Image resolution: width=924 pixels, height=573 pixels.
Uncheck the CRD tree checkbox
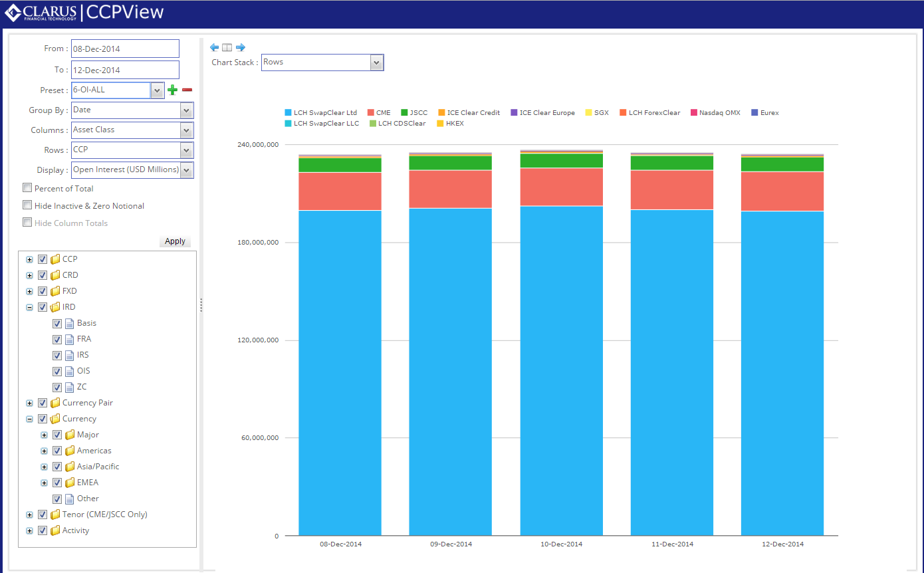click(43, 275)
